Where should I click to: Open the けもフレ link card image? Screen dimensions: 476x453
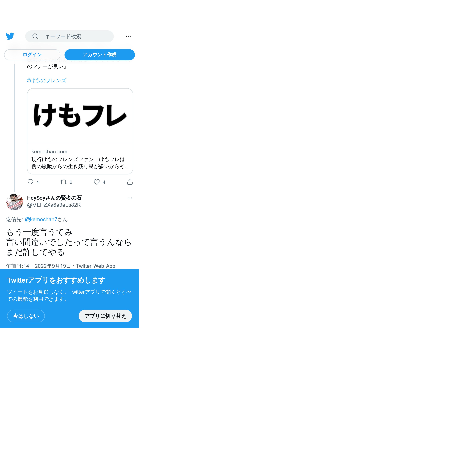coord(80,116)
